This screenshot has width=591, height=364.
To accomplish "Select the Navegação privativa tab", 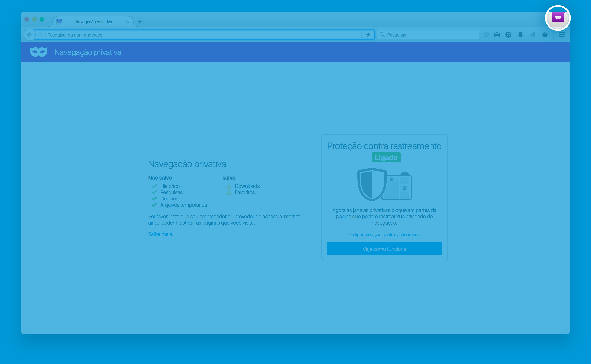I will pyautogui.click(x=93, y=22).
